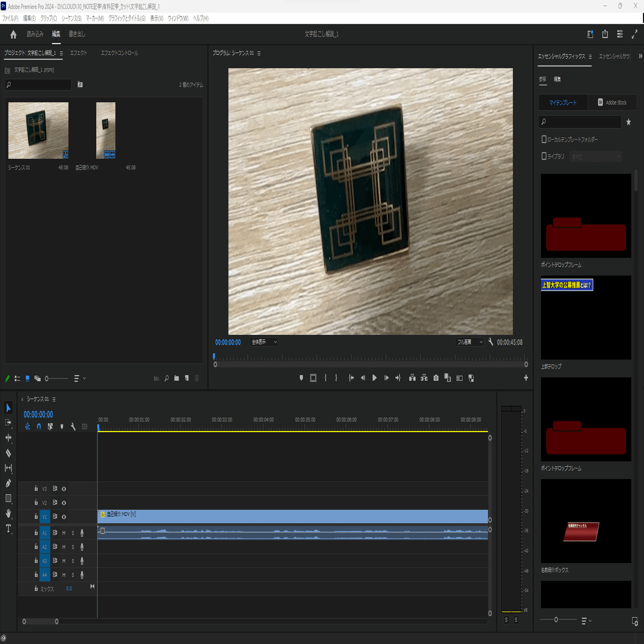The image size is (644, 644).
Task: Select the Razor tool
Action: (8, 453)
